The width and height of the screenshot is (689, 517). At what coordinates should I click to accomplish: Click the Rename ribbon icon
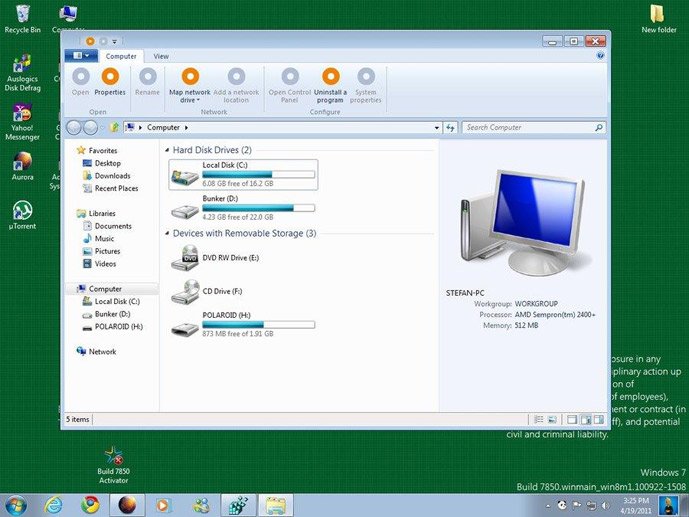click(148, 76)
